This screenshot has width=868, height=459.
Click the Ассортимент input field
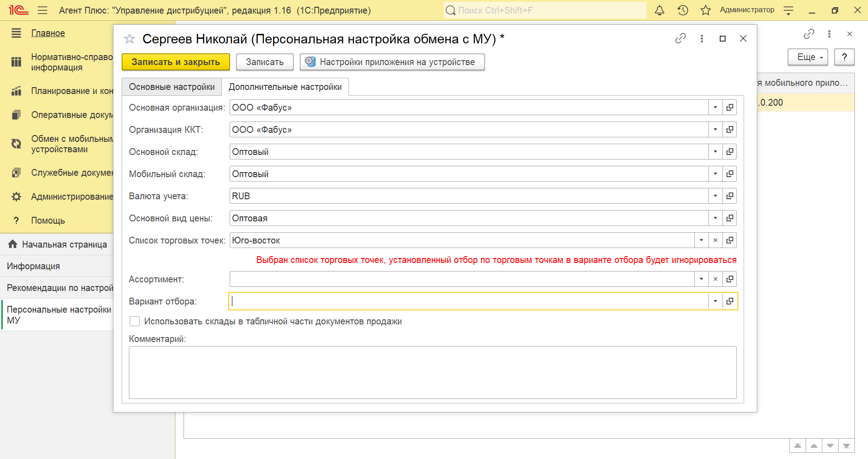(462, 279)
